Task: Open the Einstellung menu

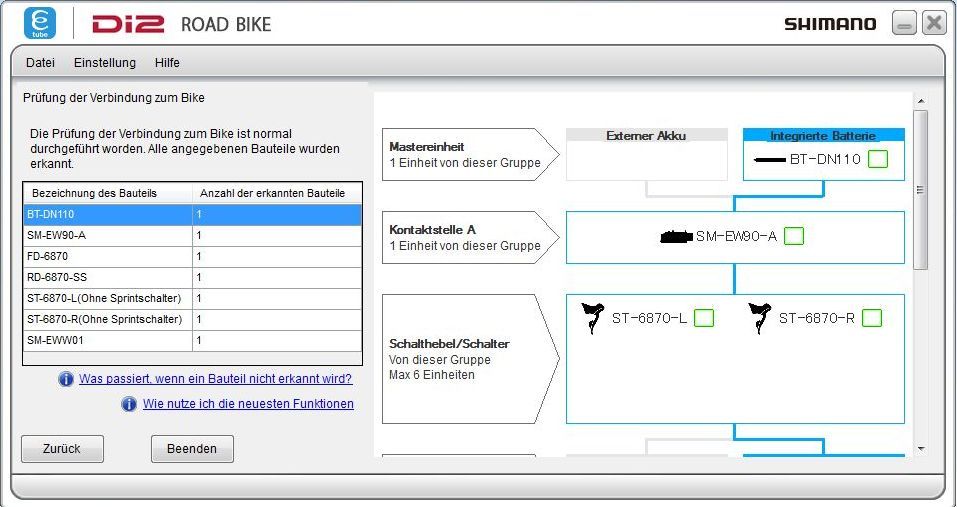Action: [x=105, y=63]
